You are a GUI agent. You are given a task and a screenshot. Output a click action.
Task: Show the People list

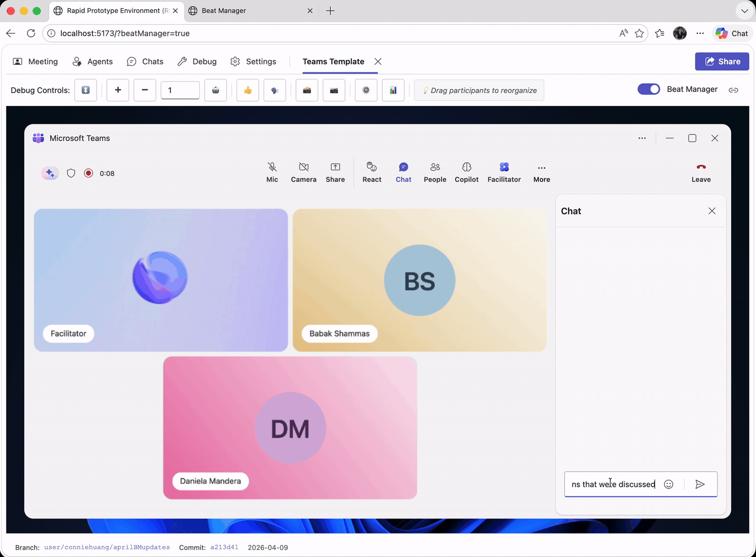pos(435,172)
